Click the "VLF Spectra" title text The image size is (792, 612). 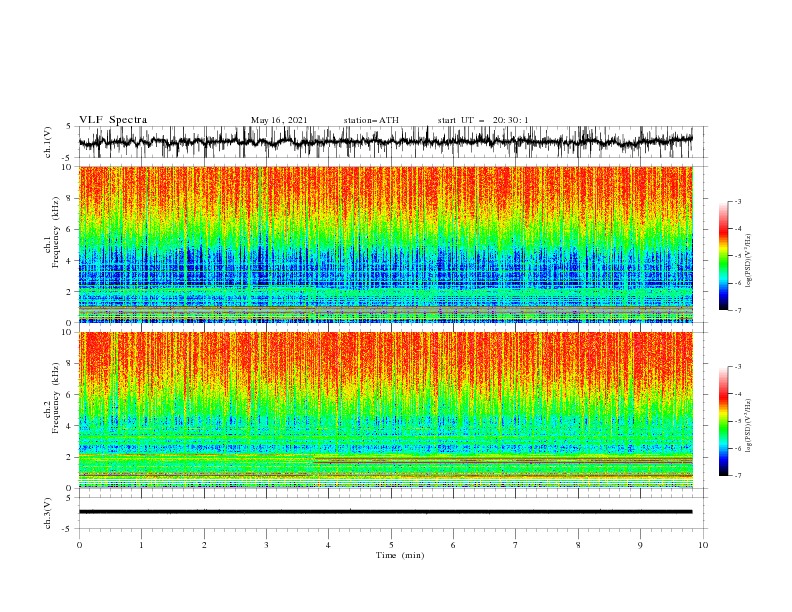[113, 120]
